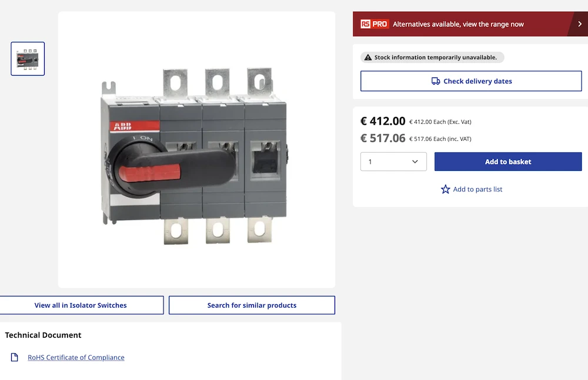
Task: Click the stock warning triangle icon
Action: 368,58
